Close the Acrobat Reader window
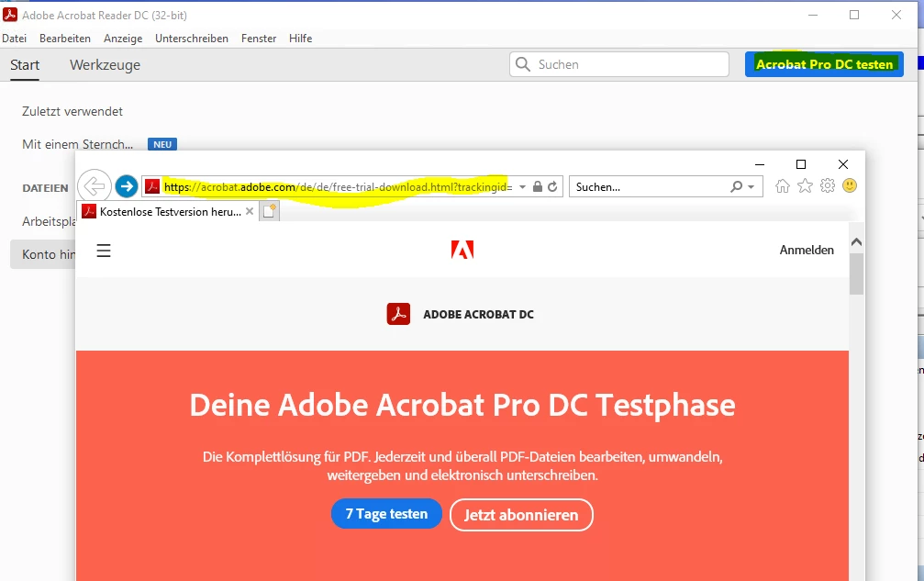924x581 pixels. (x=896, y=15)
